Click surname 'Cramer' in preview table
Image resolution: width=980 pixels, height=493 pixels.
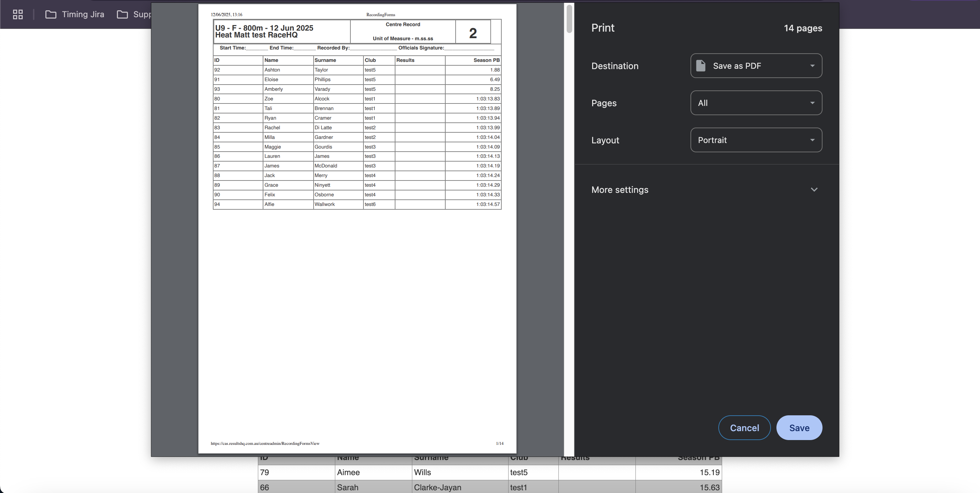point(323,118)
